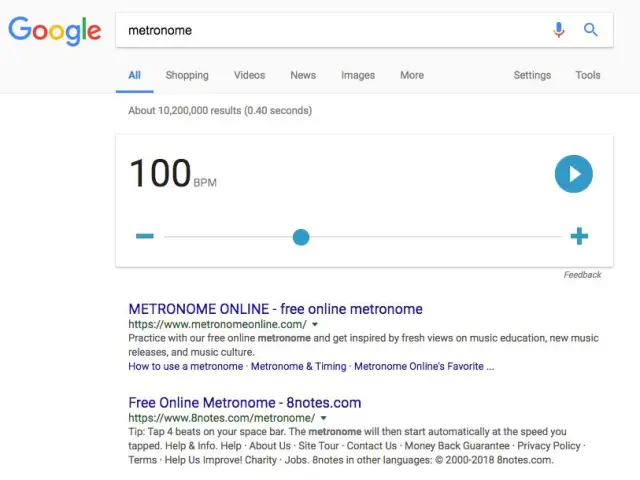Switch to the Shopping tab
This screenshot has height=480, width=640.
point(187,75)
